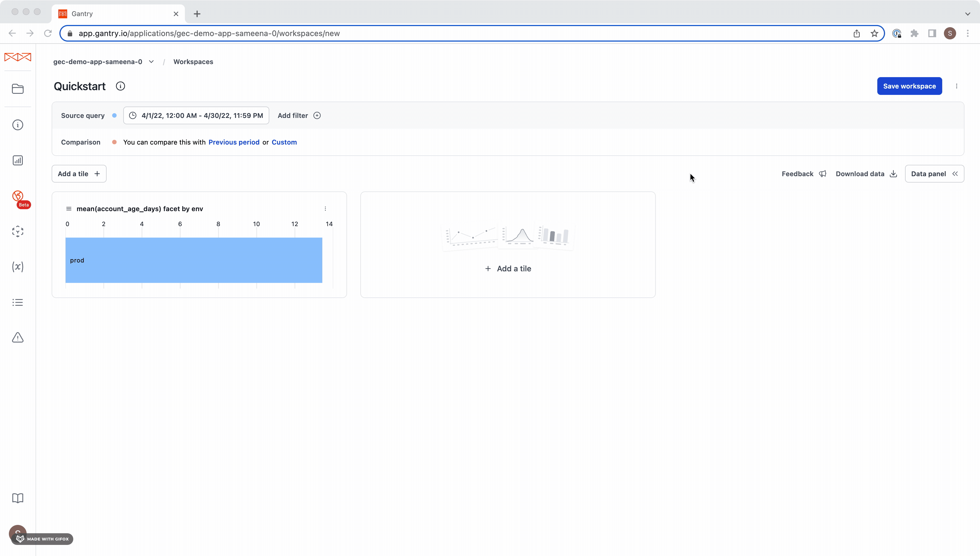Click the dashed cube sidebar icon

click(x=17, y=231)
